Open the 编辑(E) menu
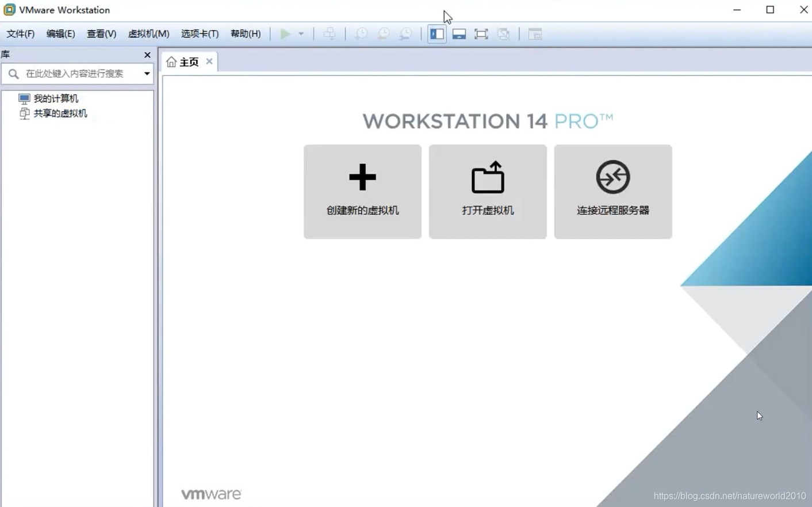 (x=60, y=34)
